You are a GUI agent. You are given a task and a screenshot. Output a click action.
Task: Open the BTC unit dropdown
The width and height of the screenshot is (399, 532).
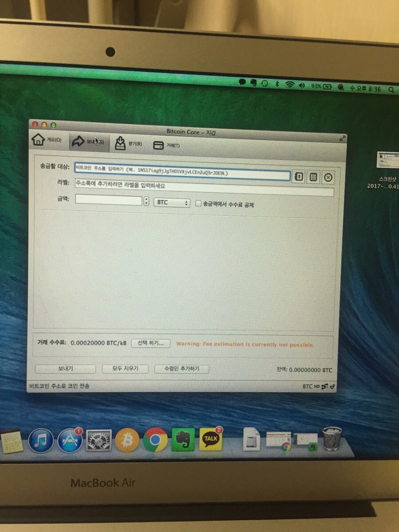pos(172,202)
